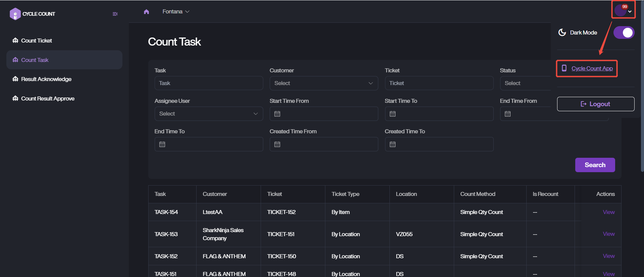
Task: Open the Cycle Count App link
Action: (592, 68)
